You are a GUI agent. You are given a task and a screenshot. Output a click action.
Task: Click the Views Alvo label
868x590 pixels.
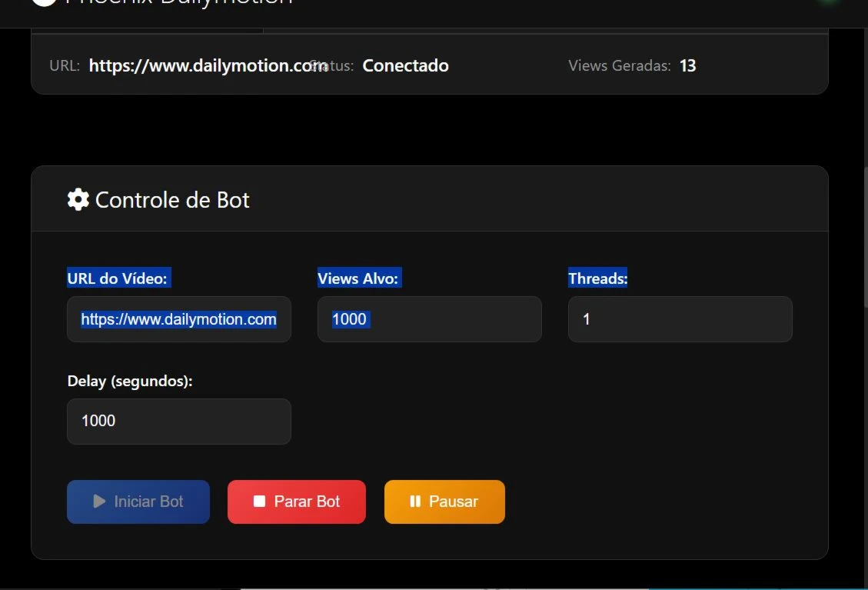click(x=358, y=278)
